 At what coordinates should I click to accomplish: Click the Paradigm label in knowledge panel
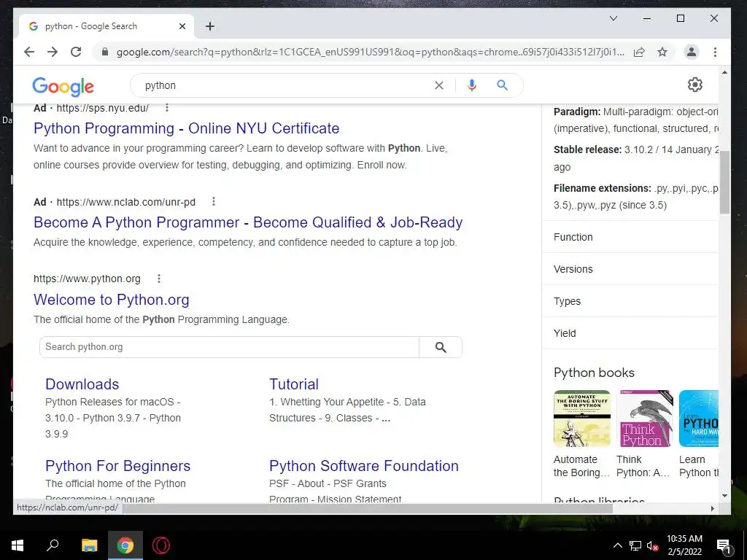pyautogui.click(x=577, y=112)
